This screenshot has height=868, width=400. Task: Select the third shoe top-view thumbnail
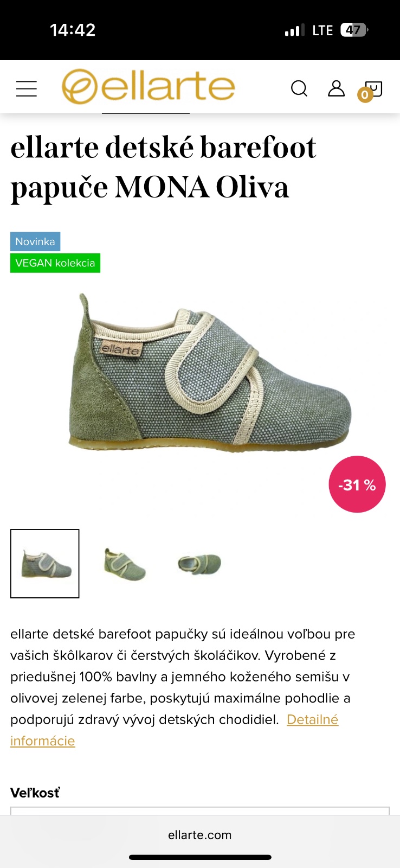[199, 564]
